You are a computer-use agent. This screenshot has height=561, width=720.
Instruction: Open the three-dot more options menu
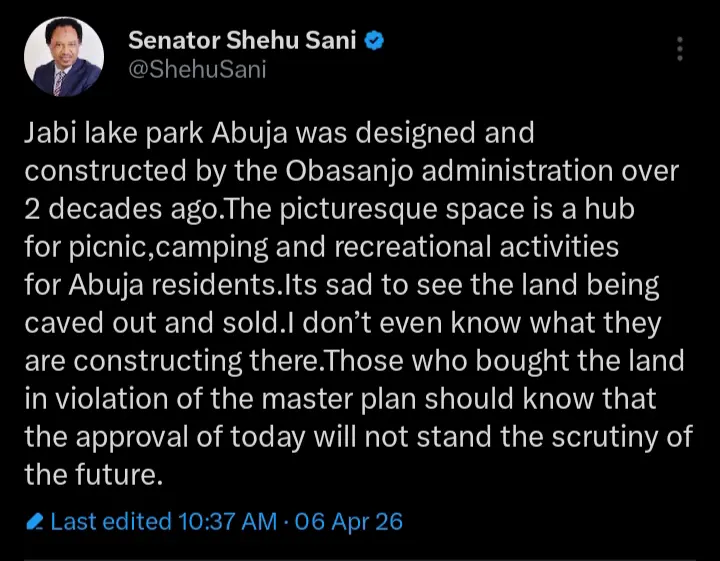click(x=680, y=50)
